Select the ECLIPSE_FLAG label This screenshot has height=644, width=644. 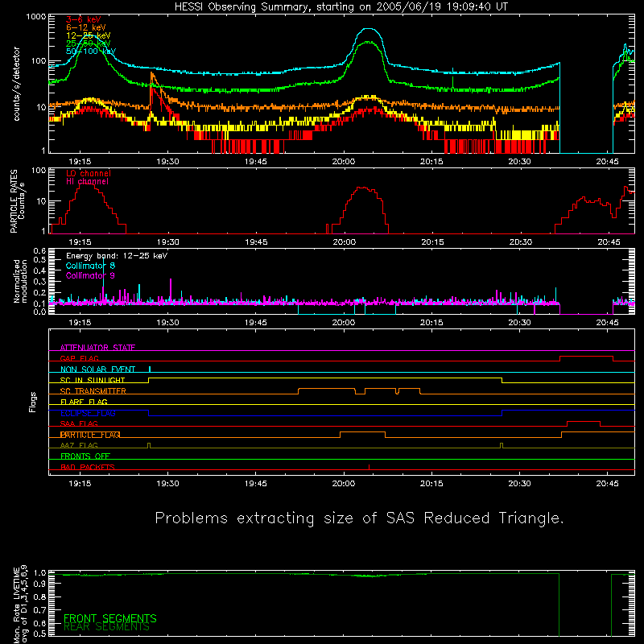point(88,413)
